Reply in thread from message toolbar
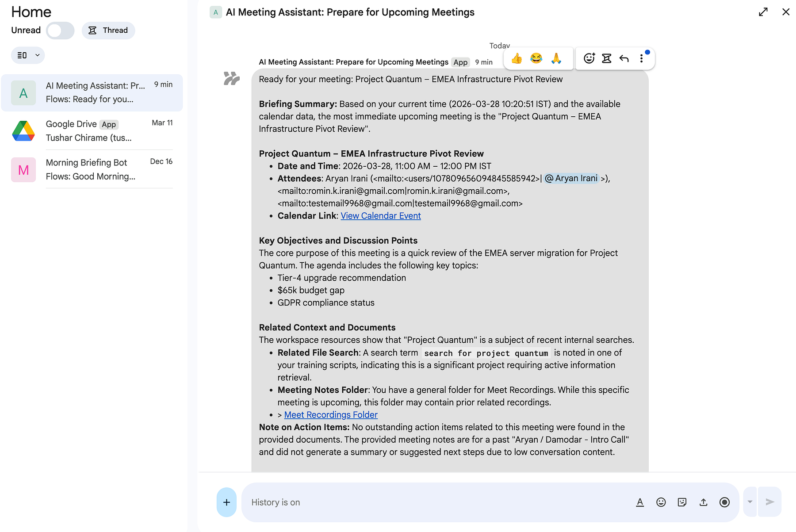Viewport: 796px width, 532px height. pos(607,58)
